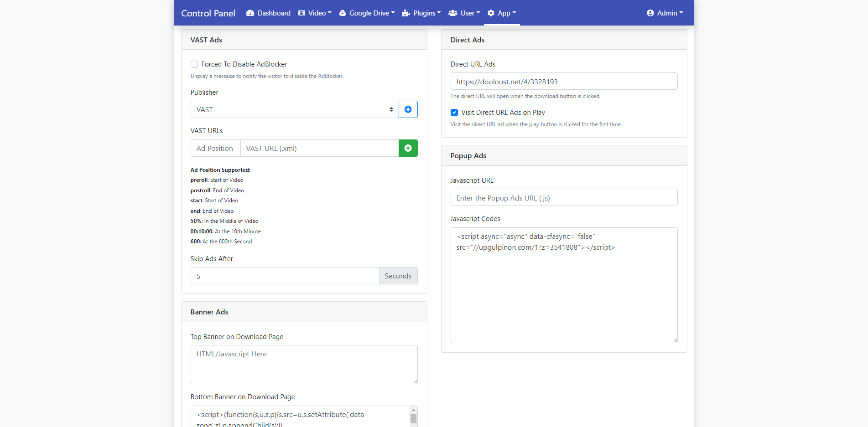This screenshot has width=868, height=427.
Task: Expand the Video menu
Action: pyautogui.click(x=315, y=13)
